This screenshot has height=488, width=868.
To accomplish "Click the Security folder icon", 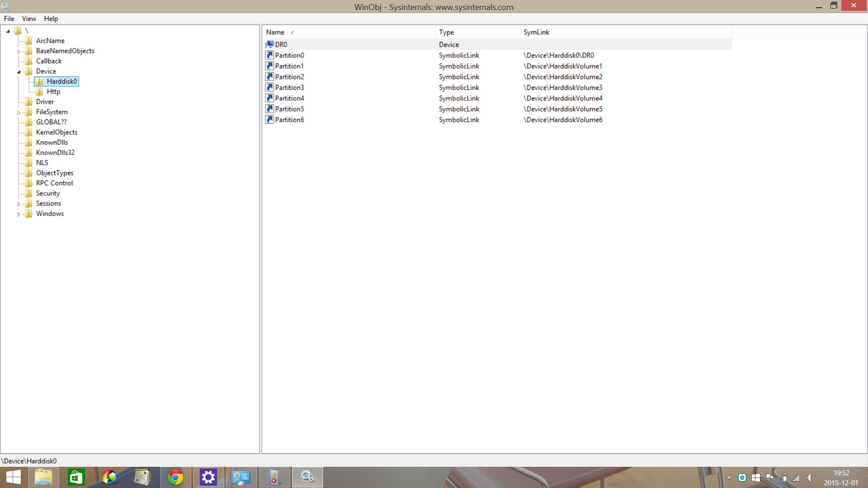I will (29, 193).
